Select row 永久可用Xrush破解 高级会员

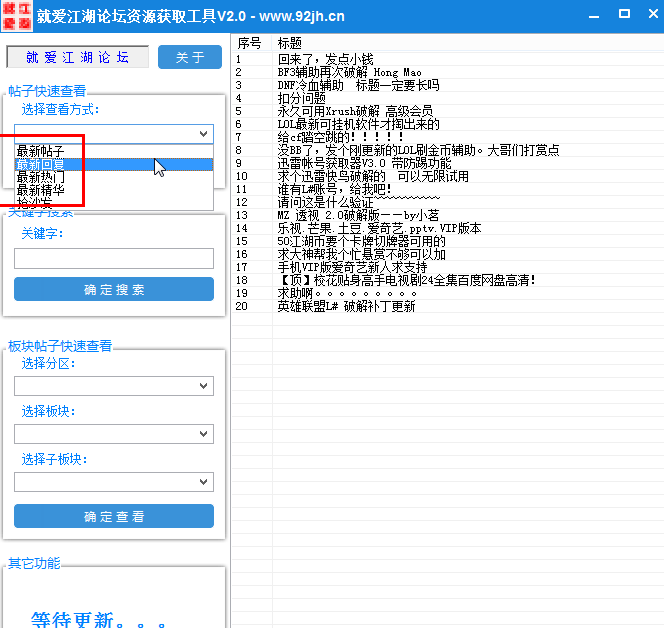pos(448,111)
